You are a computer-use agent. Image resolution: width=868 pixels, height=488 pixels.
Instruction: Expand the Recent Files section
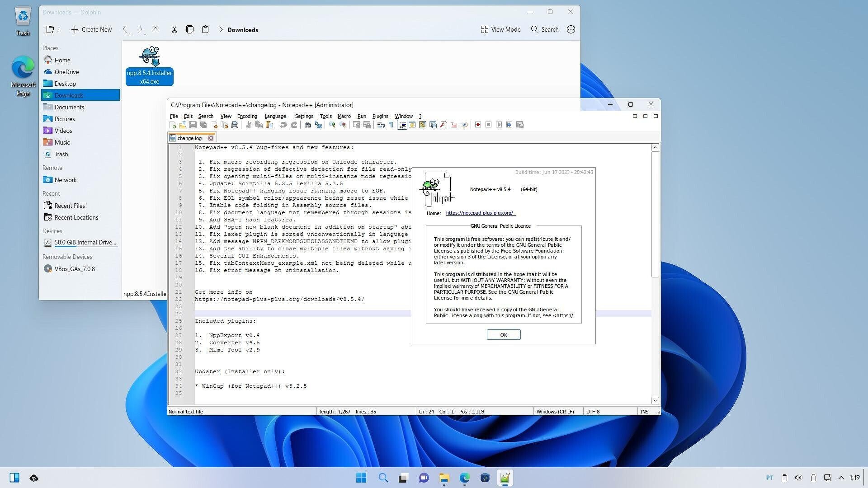tap(70, 205)
